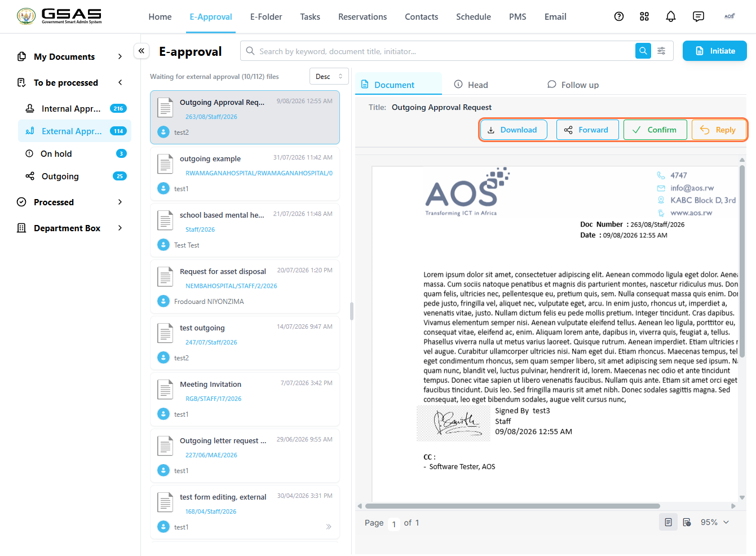Click the Outgoing share icon in sidebar
Screen dimensions: 756x556
coord(30,176)
